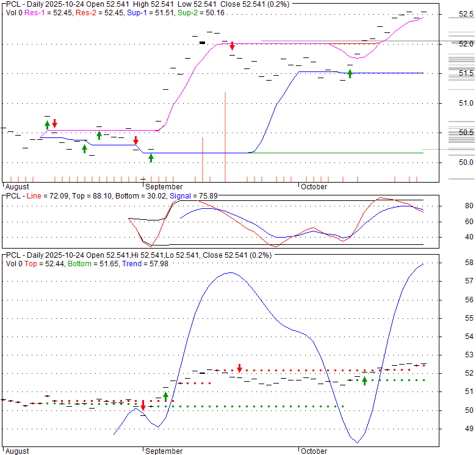
Task: Select green up arrow in October, bottom chart
Action: point(364,380)
